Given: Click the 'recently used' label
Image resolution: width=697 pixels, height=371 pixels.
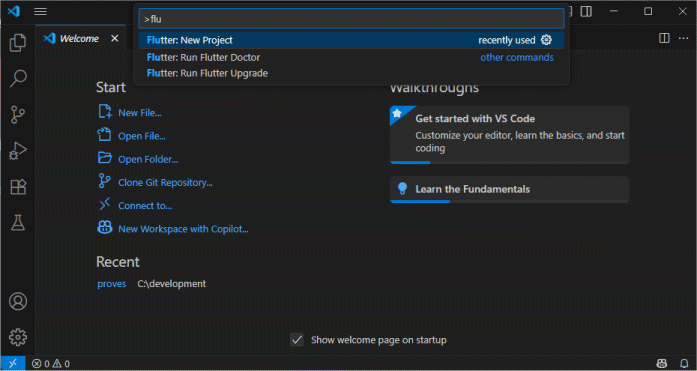Looking at the screenshot, I should click(x=507, y=40).
